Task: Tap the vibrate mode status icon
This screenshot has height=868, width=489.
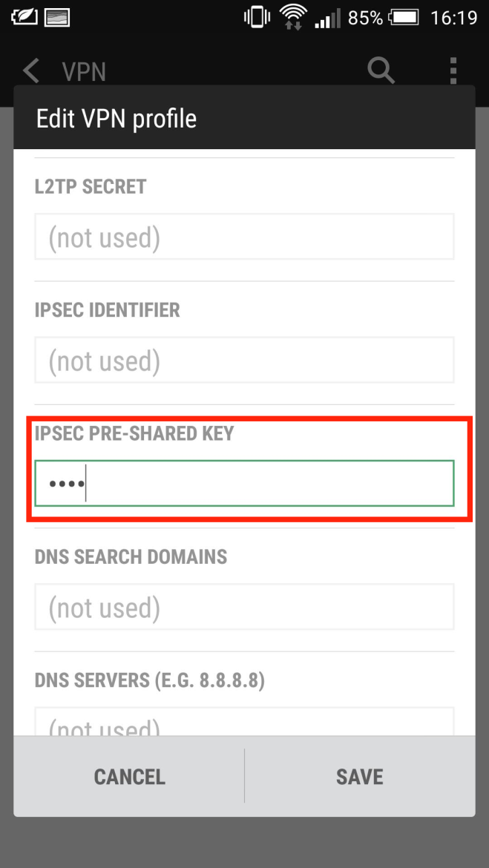Action: (257, 17)
